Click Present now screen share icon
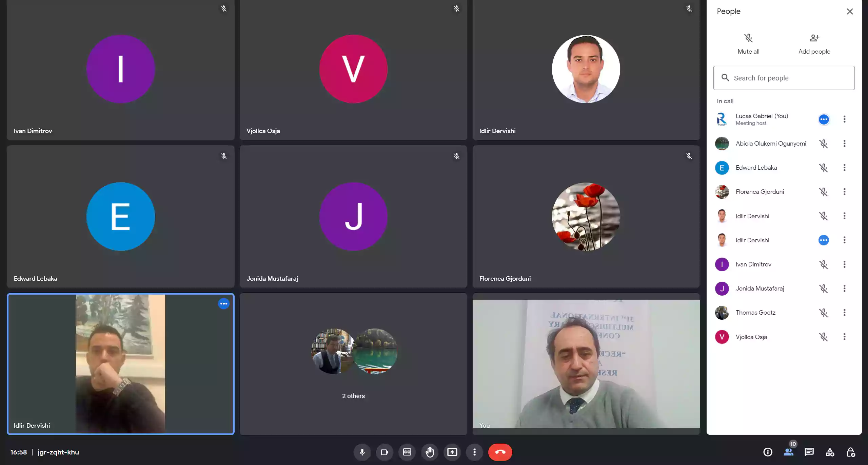Screen dimensions: 868x465 452,452
